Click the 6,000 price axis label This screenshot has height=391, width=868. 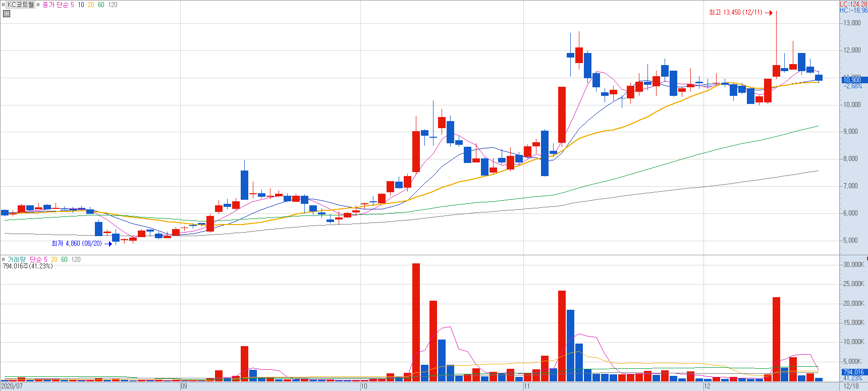pyautogui.click(x=850, y=213)
